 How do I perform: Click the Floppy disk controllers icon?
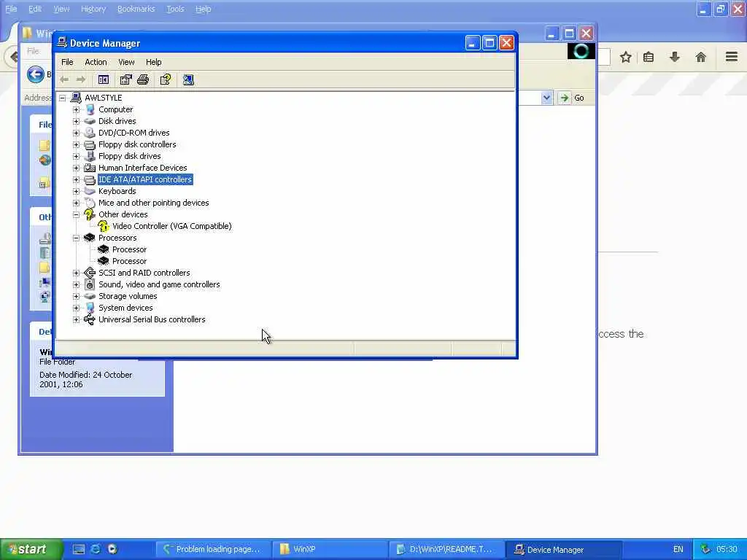click(x=90, y=144)
